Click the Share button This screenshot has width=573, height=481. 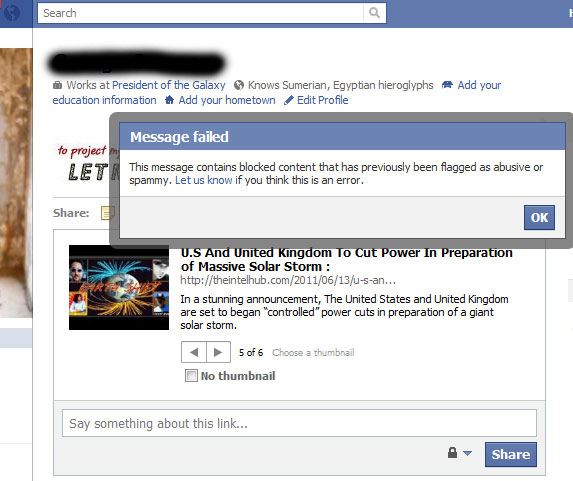tap(511, 454)
